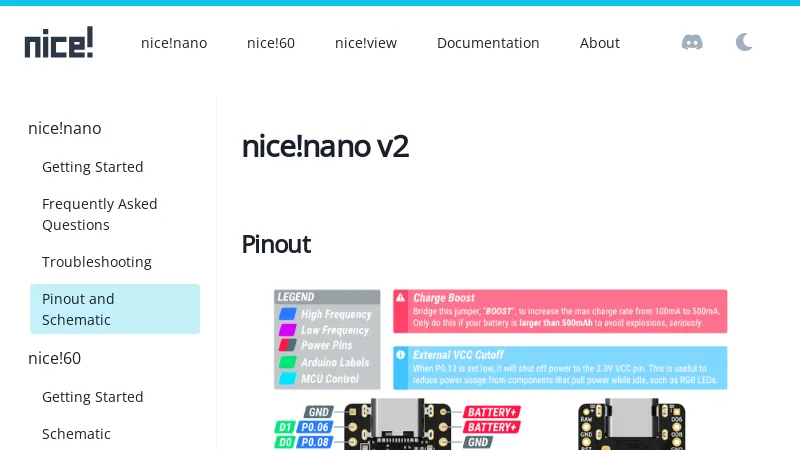
Task: Click the External VCC Cutoff info icon
Action: click(401, 354)
